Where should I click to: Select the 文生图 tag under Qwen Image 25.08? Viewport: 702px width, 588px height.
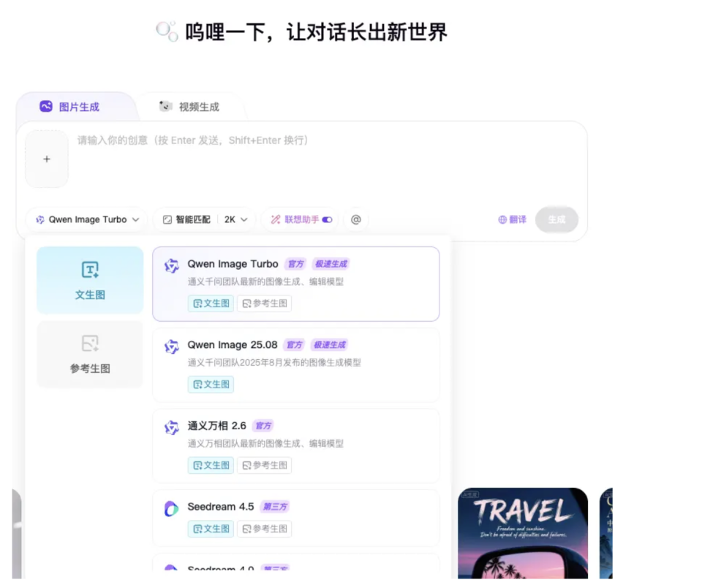pyautogui.click(x=211, y=384)
